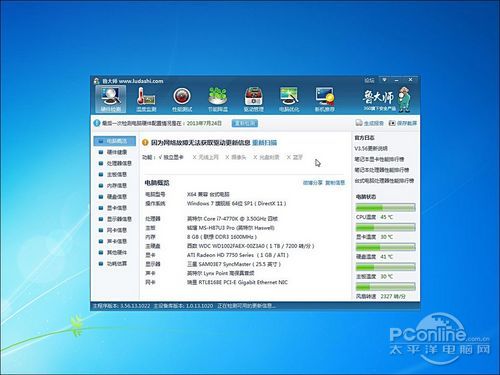
Task: Click the 论坛 forum link in title bar
Action: [x=369, y=80]
